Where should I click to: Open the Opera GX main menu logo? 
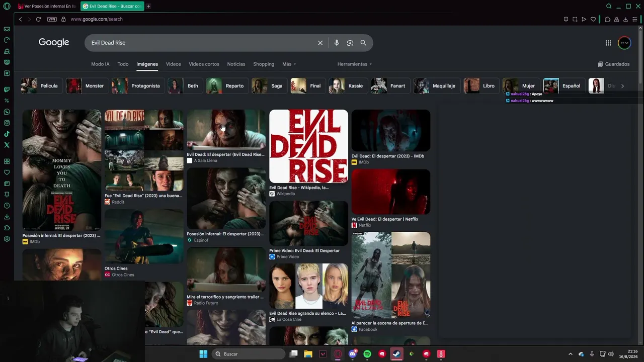(7, 6)
